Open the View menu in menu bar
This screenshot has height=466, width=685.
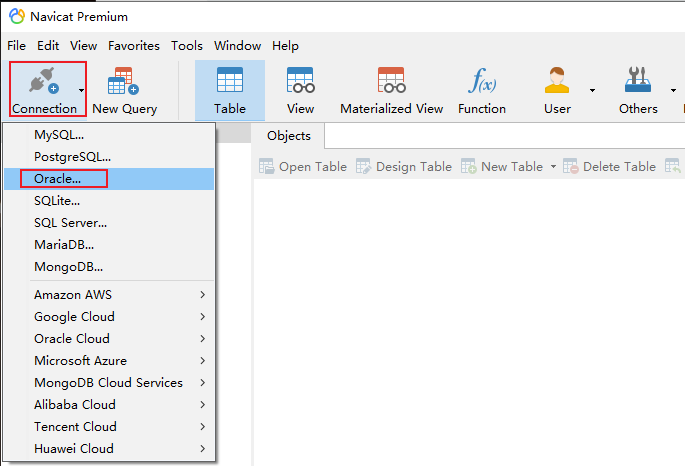click(x=83, y=45)
